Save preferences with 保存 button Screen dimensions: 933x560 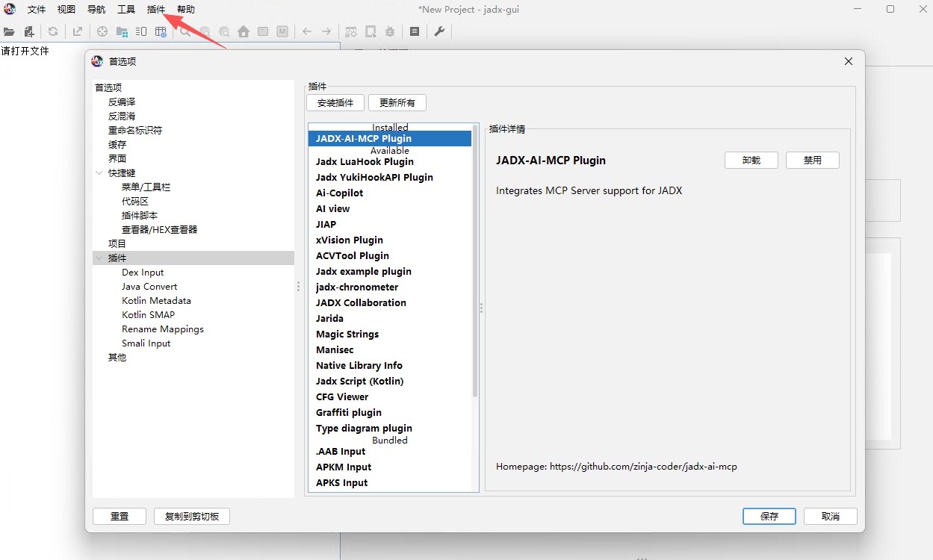pyautogui.click(x=769, y=516)
